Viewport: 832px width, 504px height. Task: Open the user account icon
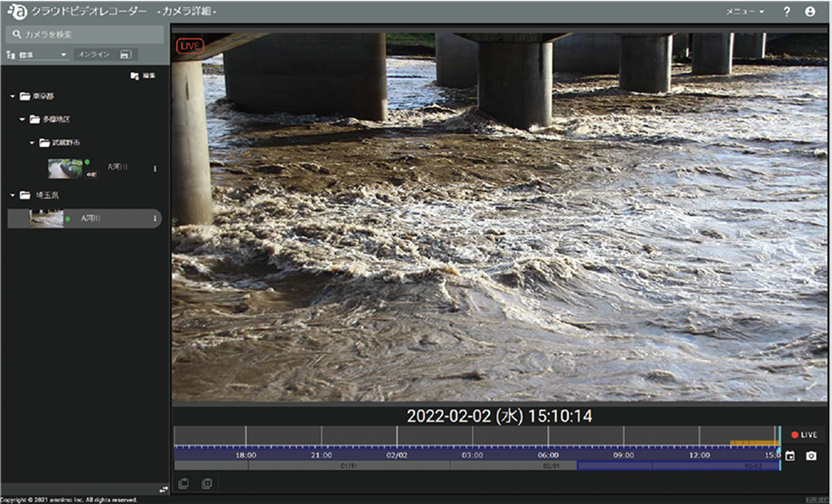point(810,11)
